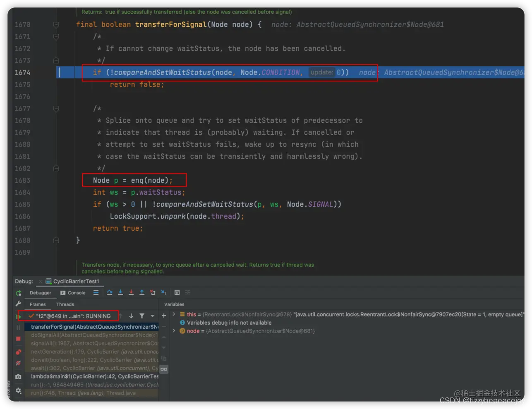The height and width of the screenshot is (409, 532).
Task: Switch to the Console tab
Action: pos(73,293)
